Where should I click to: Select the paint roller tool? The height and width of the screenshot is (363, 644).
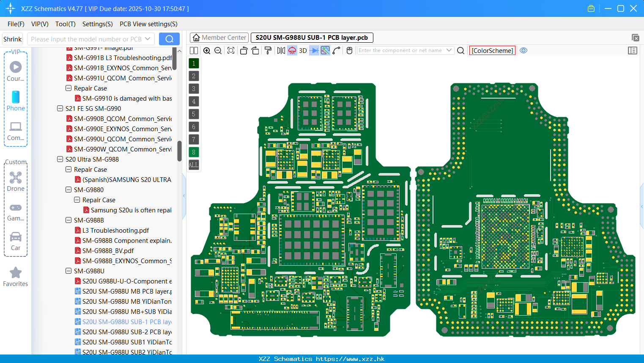(268, 50)
